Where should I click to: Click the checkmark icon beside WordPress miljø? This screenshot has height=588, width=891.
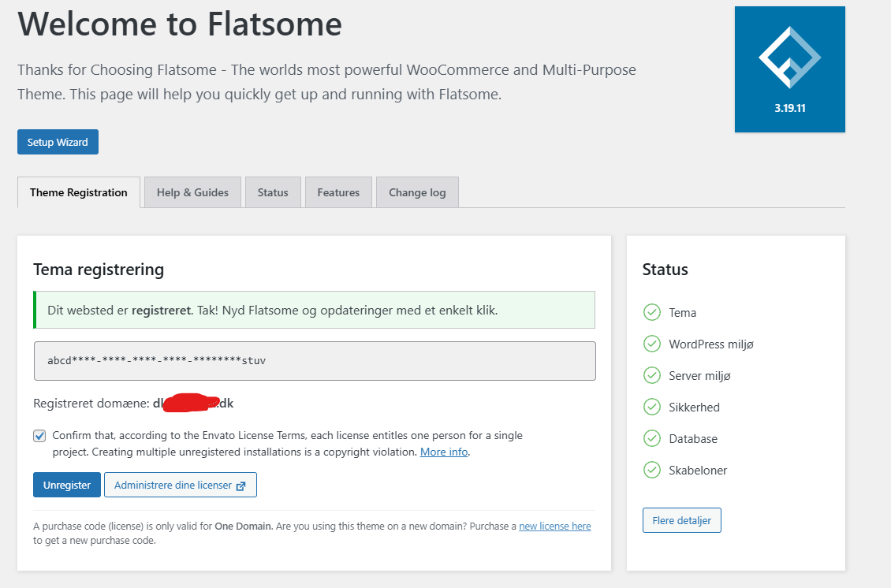coord(652,344)
